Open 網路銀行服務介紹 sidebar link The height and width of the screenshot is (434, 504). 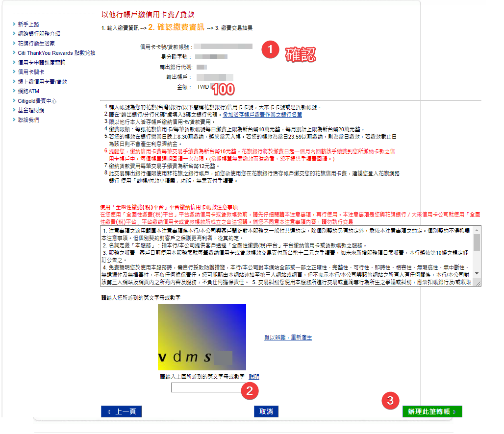(39, 34)
